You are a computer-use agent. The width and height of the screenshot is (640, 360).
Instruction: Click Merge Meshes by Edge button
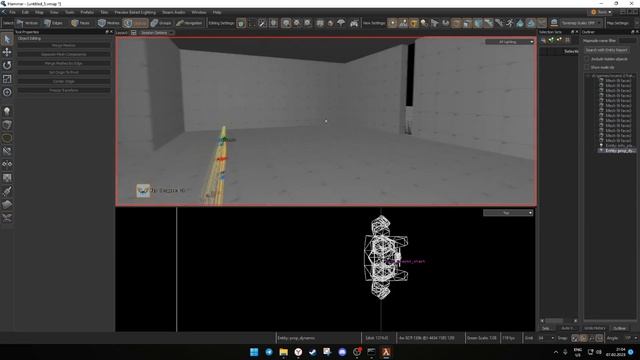tap(64, 63)
